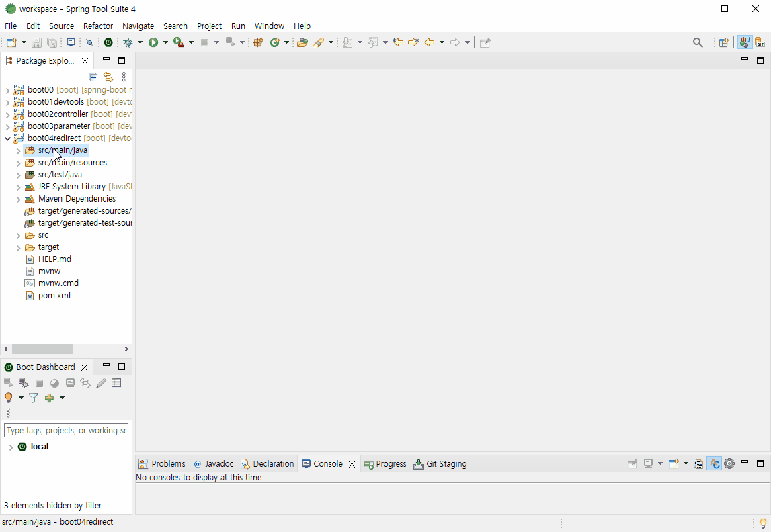Switch to the Declaration tab

click(267, 463)
